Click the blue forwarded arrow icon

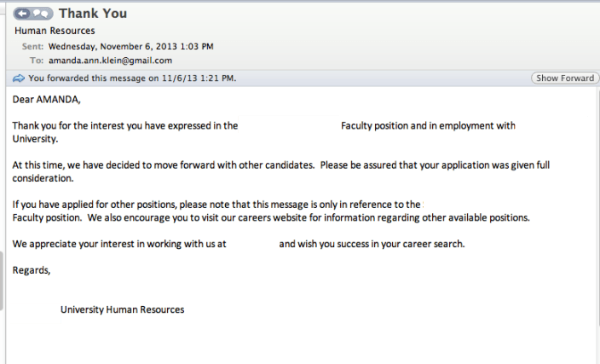(x=19, y=78)
